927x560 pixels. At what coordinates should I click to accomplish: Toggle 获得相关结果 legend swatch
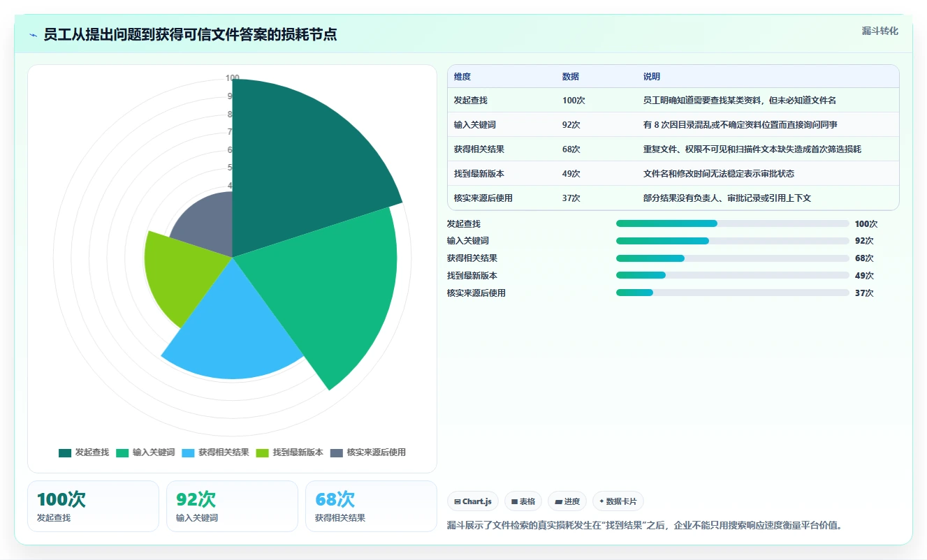[x=188, y=452]
